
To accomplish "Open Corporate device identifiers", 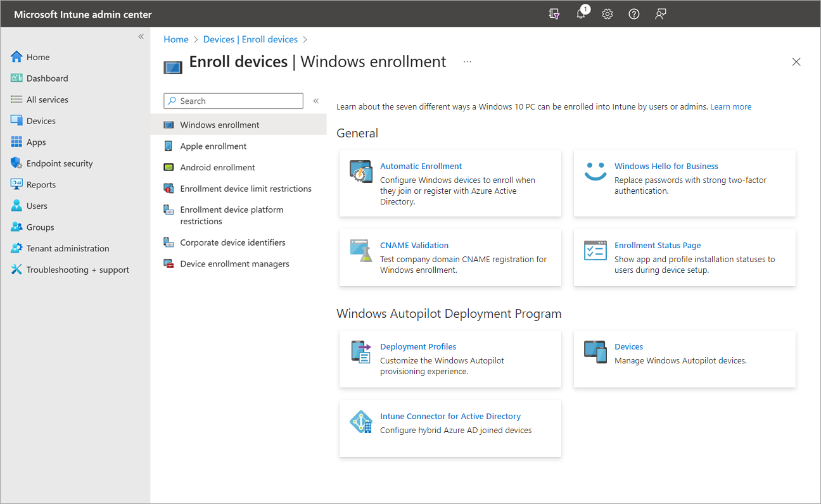I will point(238,243).
